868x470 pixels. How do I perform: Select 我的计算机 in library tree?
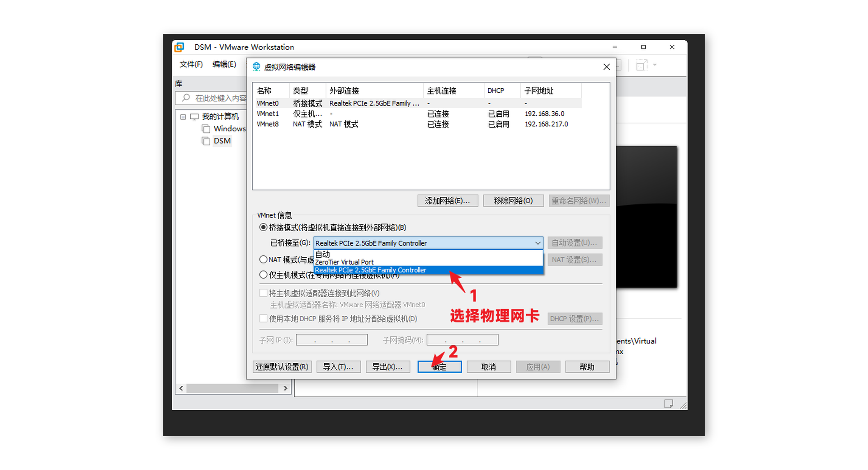[220, 117]
